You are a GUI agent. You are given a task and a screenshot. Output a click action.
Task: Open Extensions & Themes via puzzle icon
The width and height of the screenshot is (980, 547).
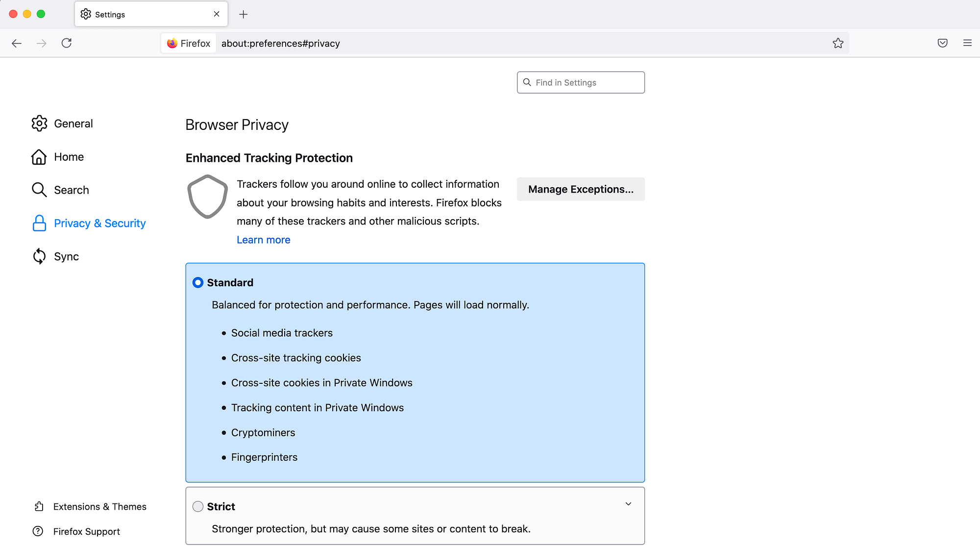39,506
